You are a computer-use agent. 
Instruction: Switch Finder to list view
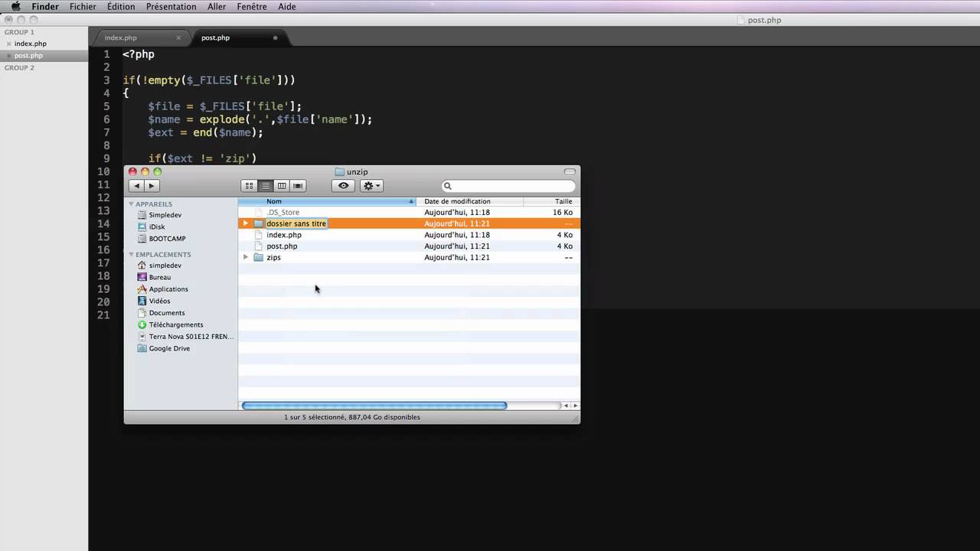266,186
